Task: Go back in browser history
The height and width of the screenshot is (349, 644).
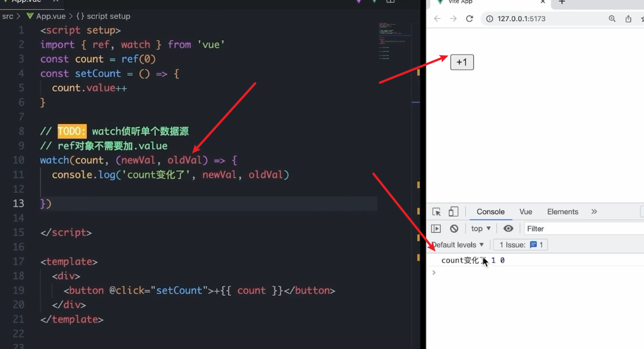Action: pos(437,19)
